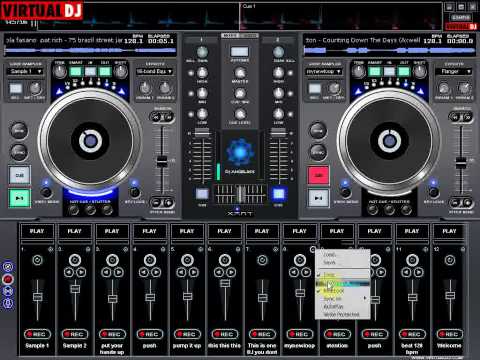
Task: Click PLAY button above Sample 1
Action: [37, 231]
